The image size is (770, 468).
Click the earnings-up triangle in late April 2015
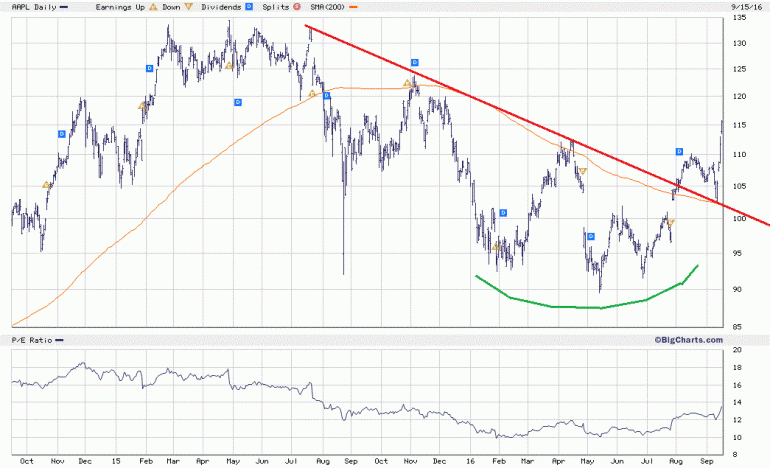pos(228,65)
